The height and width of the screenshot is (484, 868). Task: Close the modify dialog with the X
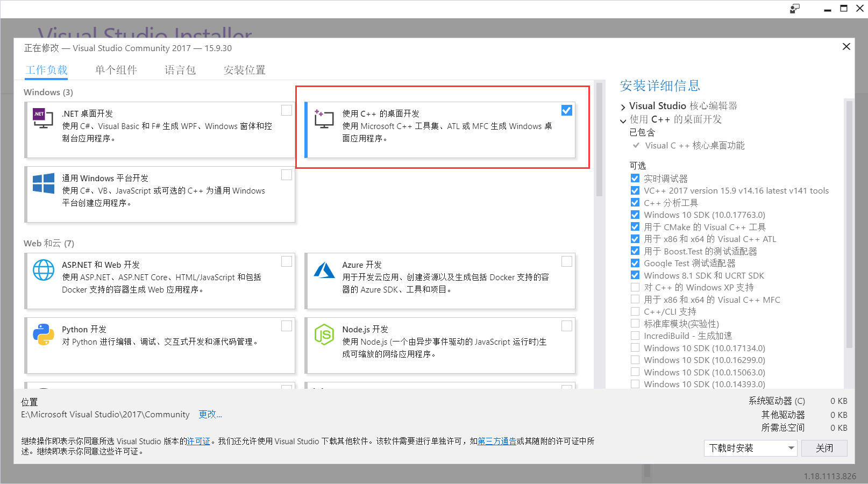[846, 47]
